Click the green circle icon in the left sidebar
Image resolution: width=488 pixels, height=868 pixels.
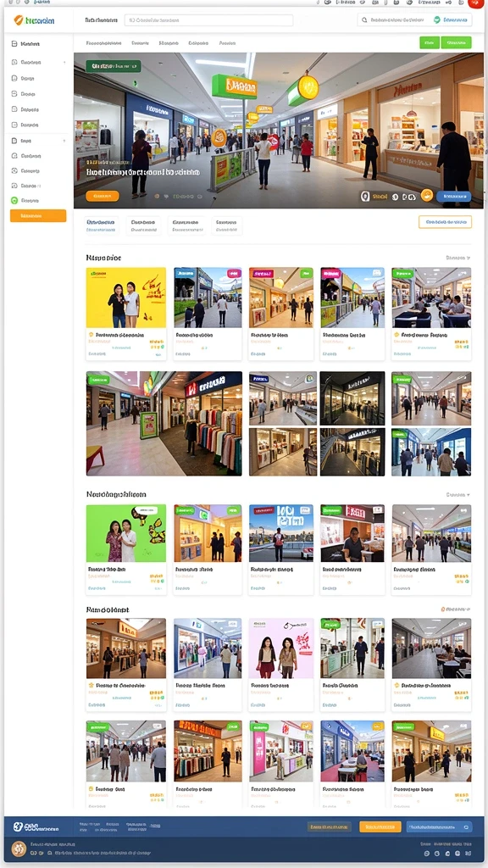(x=14, y=200)
